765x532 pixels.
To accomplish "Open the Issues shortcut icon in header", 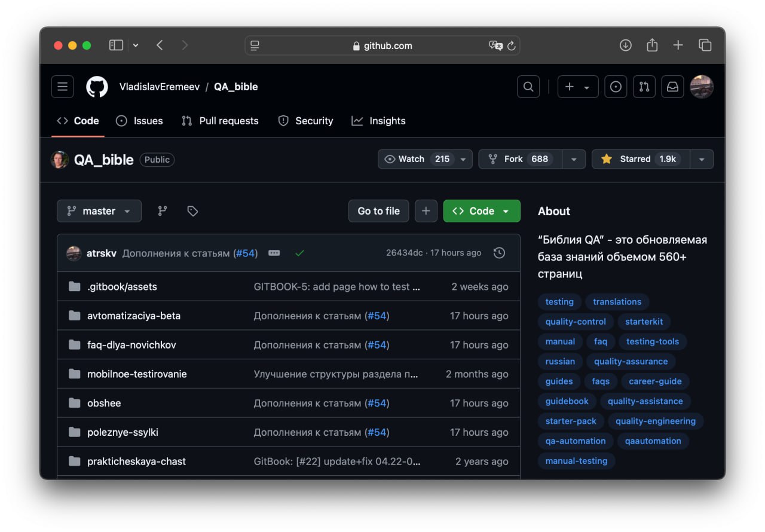I will coord(616,87).
